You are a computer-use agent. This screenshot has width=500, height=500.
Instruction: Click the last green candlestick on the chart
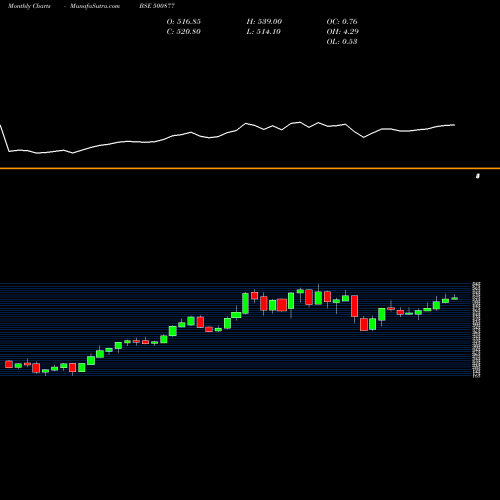[x=455, y=298]
